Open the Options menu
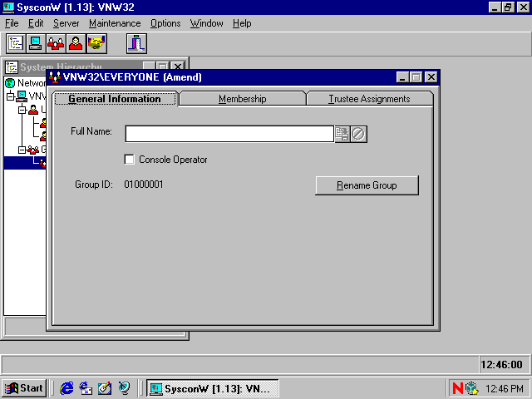Image resolution: width=532 pixels, height=399 pixels. (x=165, y=23)
